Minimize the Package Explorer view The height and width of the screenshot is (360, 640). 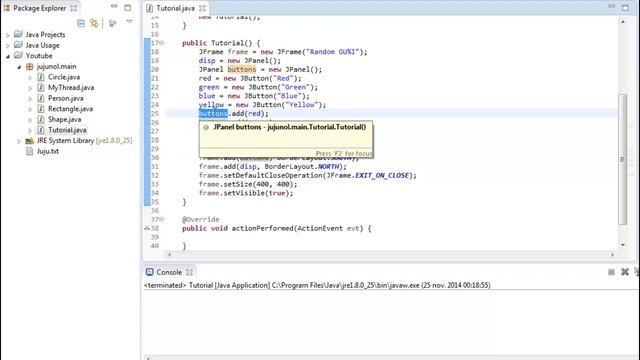114,7
